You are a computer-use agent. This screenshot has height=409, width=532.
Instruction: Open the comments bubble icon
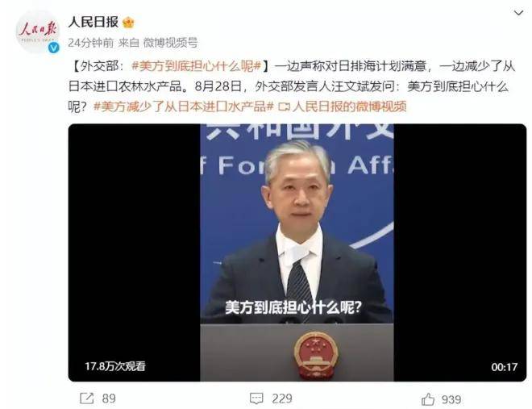click(256, 399)
